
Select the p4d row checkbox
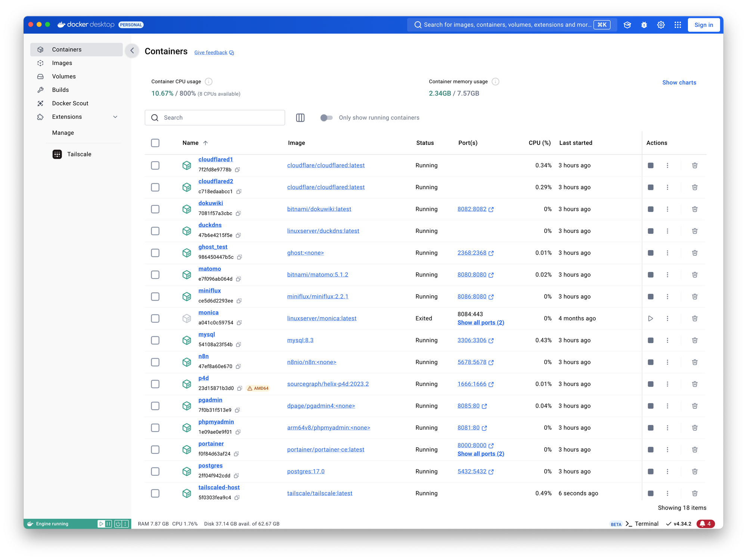pos(155,384)
